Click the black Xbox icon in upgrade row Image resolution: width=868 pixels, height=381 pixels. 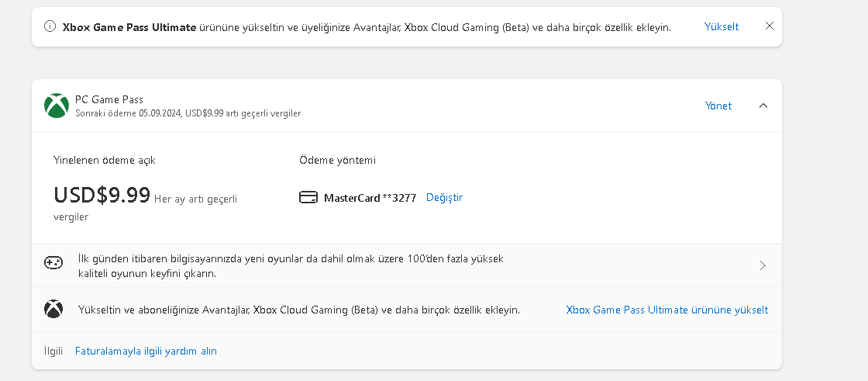(53, 310)
